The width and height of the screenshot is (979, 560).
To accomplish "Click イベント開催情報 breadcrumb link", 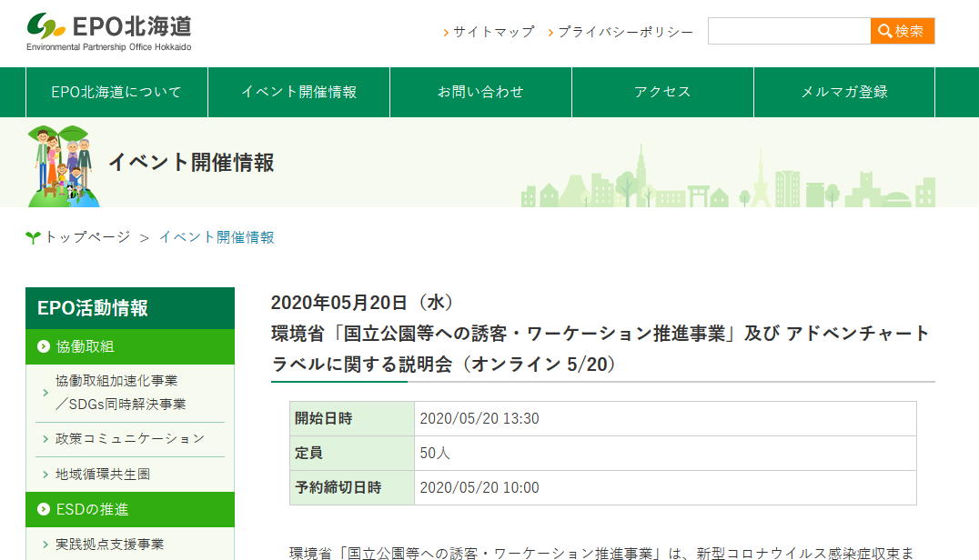I will [217, 237].
